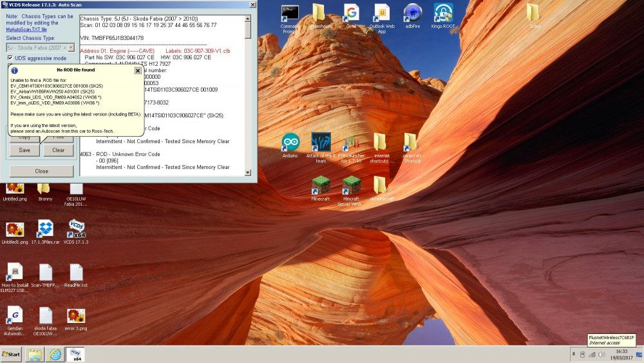The image size is (644, 363).
Task: Open the Scans folder on desktop
Action: (535, 17)
